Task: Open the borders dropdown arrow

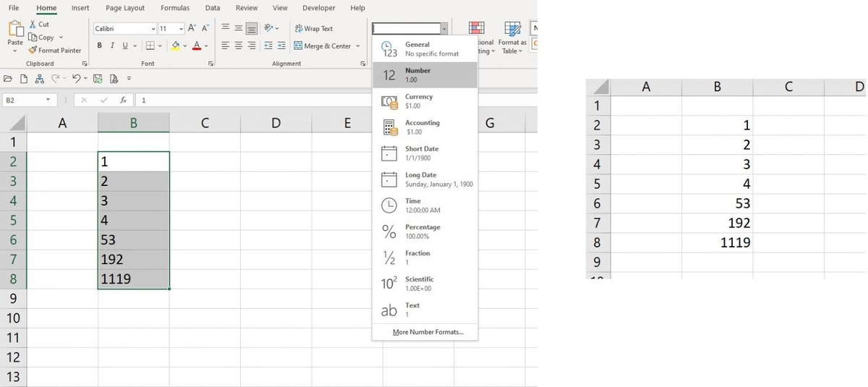Action: click(160, 46)
